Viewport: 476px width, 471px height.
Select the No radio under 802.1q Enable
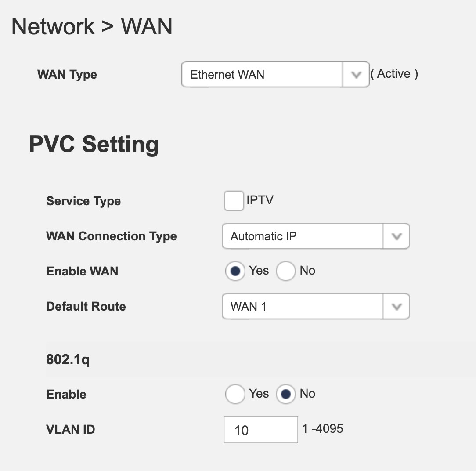point(285,394)
